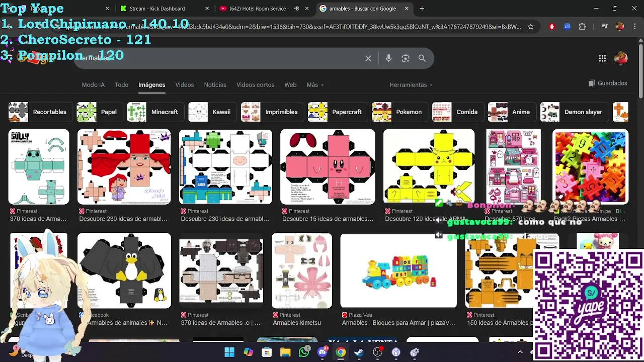Open File Explorer from the taskbar
This screenshot has width=644, height=362.
tap(285, 352)
